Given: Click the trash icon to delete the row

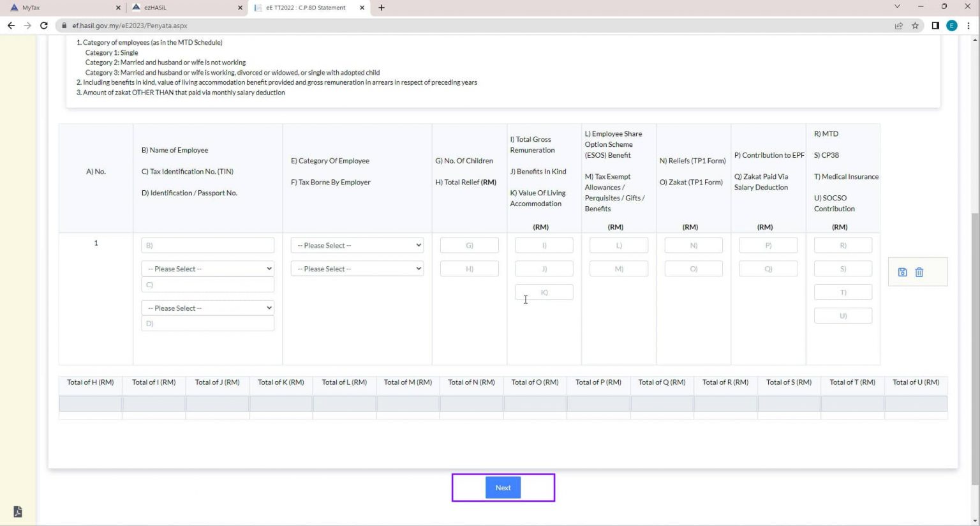Looking at the screenshot, I should coord(919,271).
